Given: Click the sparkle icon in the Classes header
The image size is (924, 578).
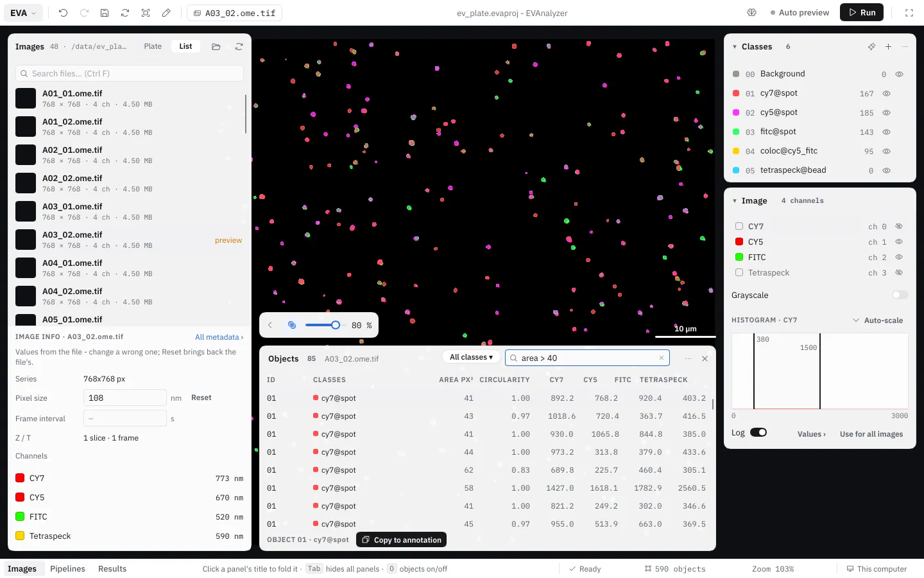Looking at the screenshot, I should (871, 46).
